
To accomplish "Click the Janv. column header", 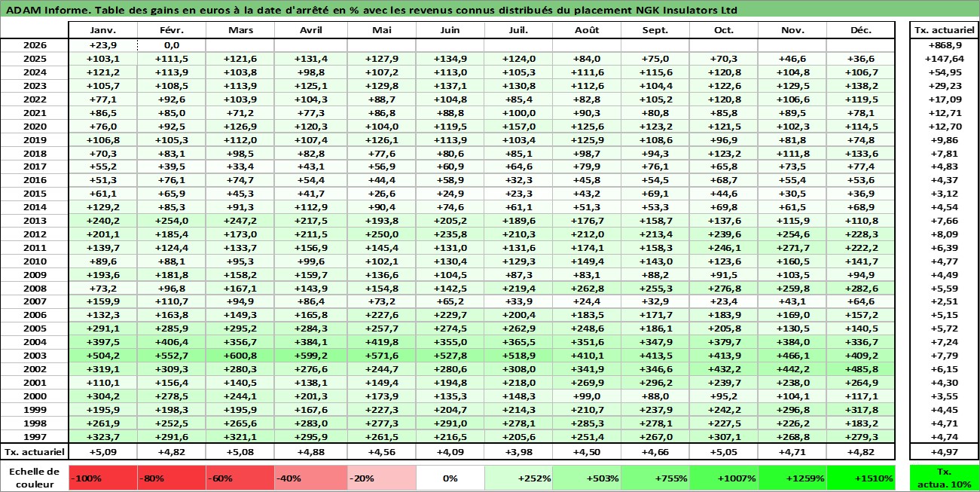I will pyautogui.click(x=102, y=30).
